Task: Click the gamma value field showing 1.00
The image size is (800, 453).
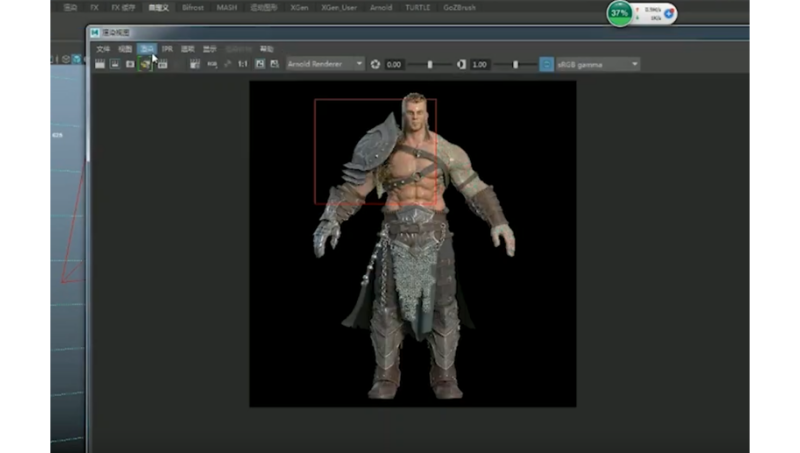Action: [481, 64]
